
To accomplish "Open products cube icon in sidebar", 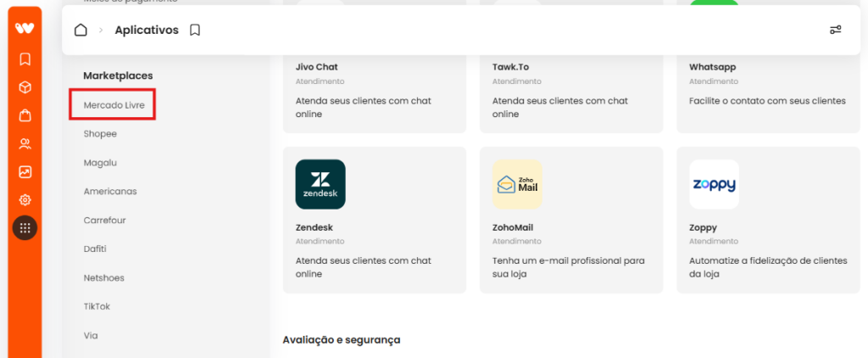I will coord(25,87).
